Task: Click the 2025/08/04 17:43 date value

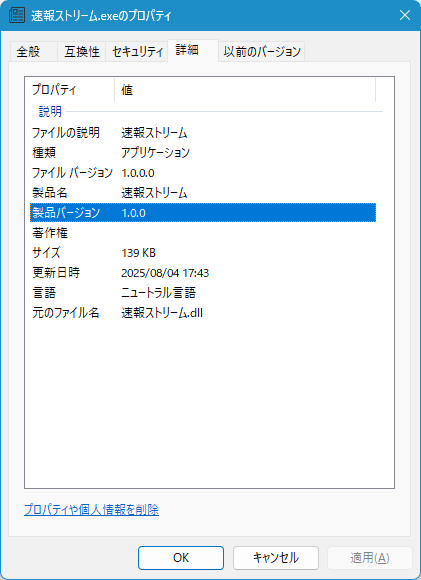Action: click(x=165, y=273)
